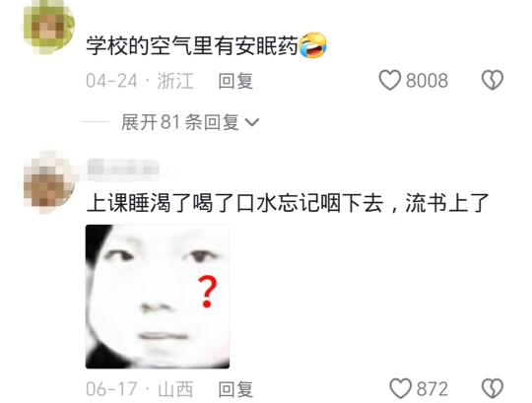
Task: Reply to the 浙江 comment via 回复
Action: (x=235, y=81)
